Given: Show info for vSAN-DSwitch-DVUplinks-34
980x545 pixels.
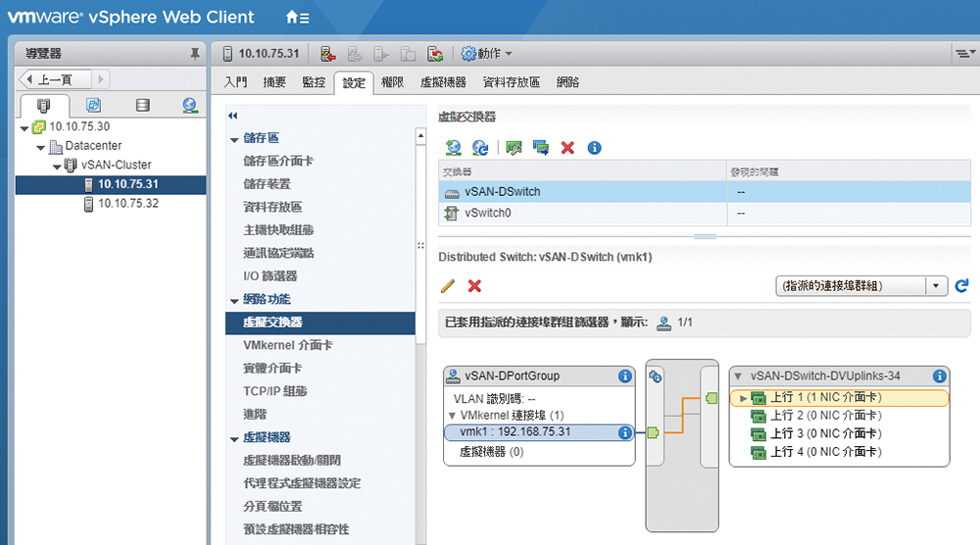Looking at the screenshot, I should pyautogui.click(x=939, y=376).
